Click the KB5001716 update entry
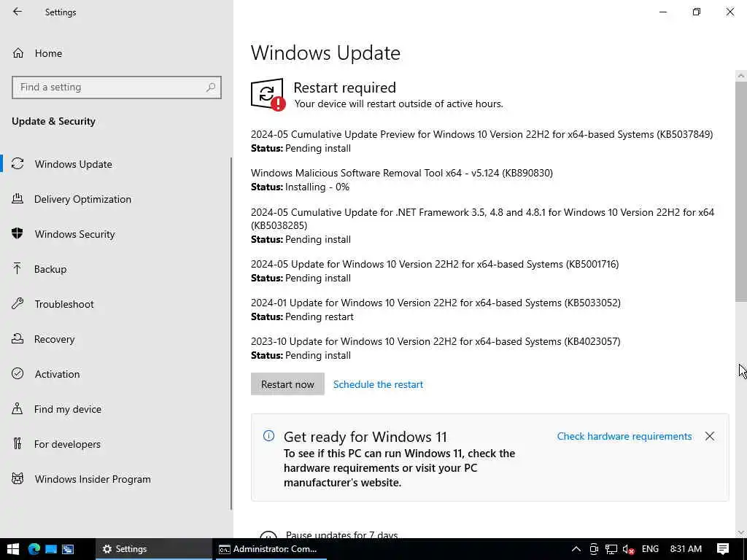 coord(435,264)
